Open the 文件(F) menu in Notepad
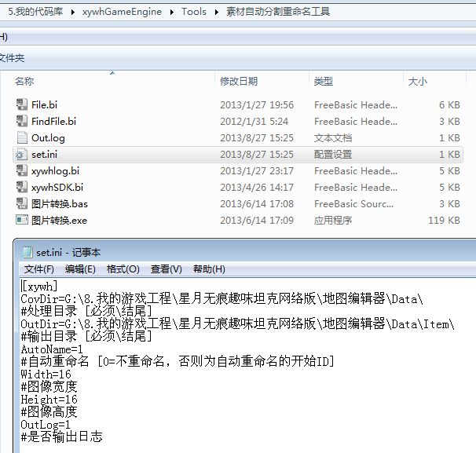476x453 pixels. 38,269
